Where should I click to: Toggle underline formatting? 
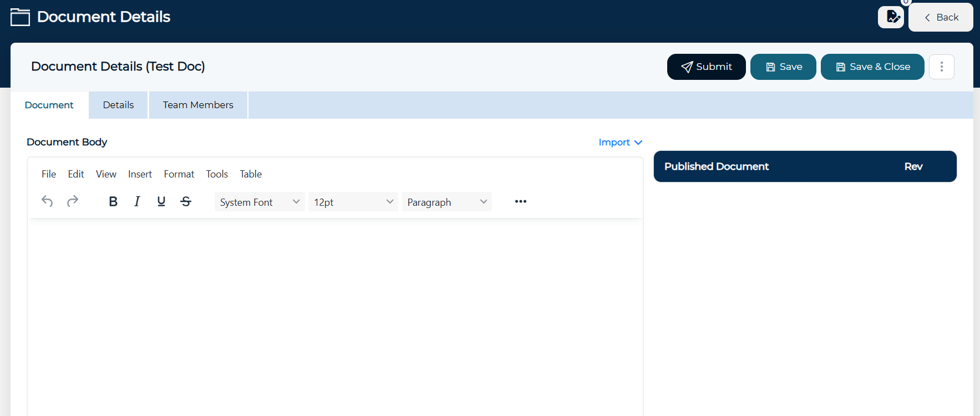coord(161,201)
